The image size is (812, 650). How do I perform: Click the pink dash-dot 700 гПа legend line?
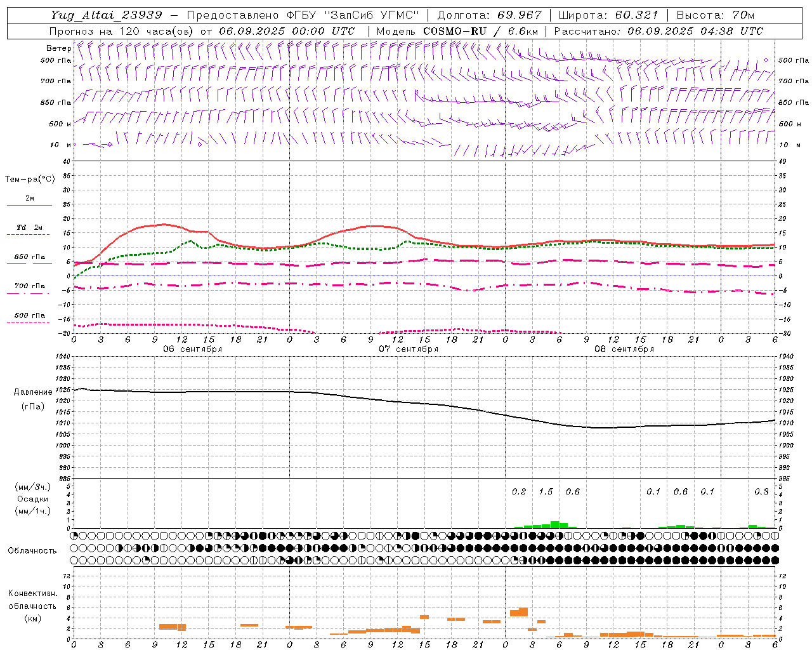(x=29, y=294)
